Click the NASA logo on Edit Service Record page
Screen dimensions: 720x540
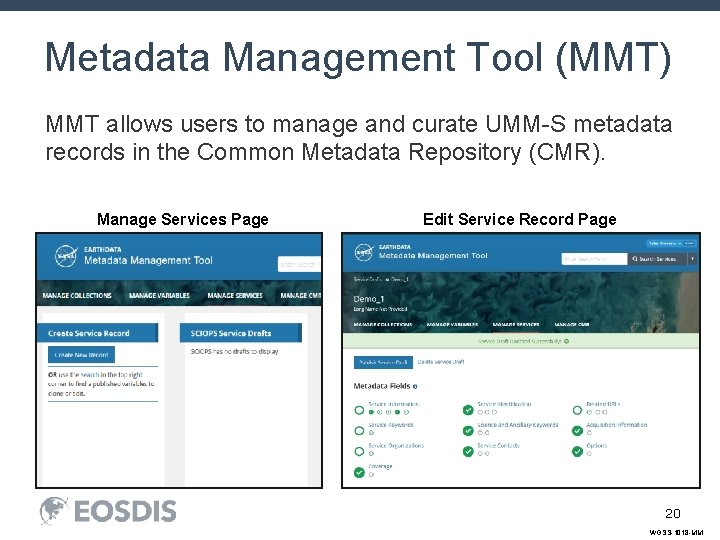(x=364, y=253)
